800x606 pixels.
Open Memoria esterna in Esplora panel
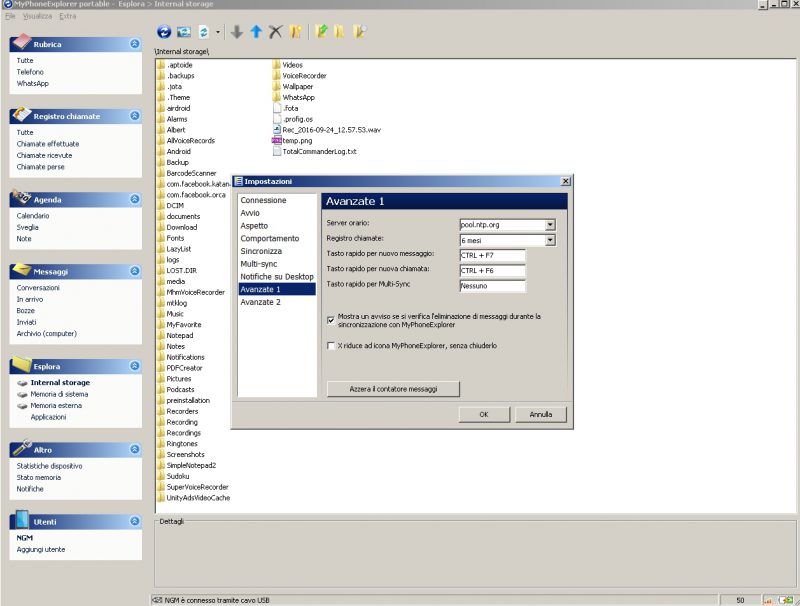(54, 406)
